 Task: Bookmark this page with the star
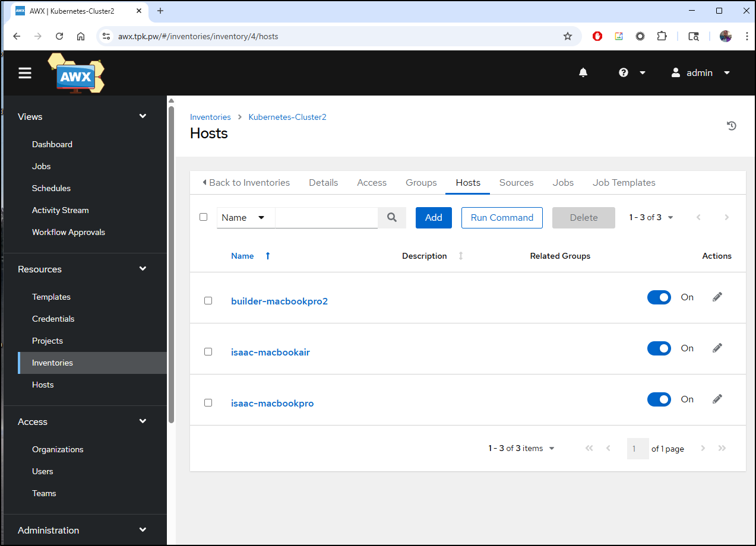(568, 36)
